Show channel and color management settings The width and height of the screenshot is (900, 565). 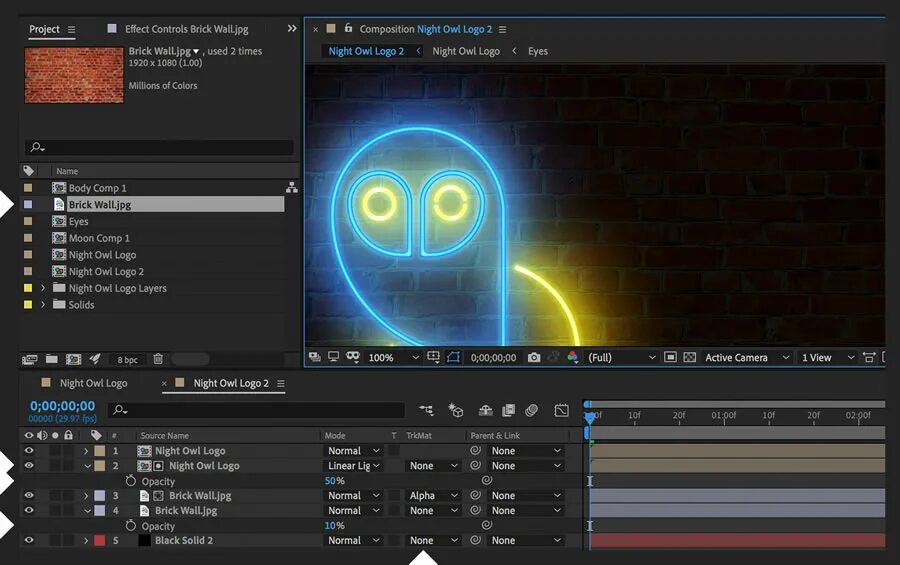(572, 357)
